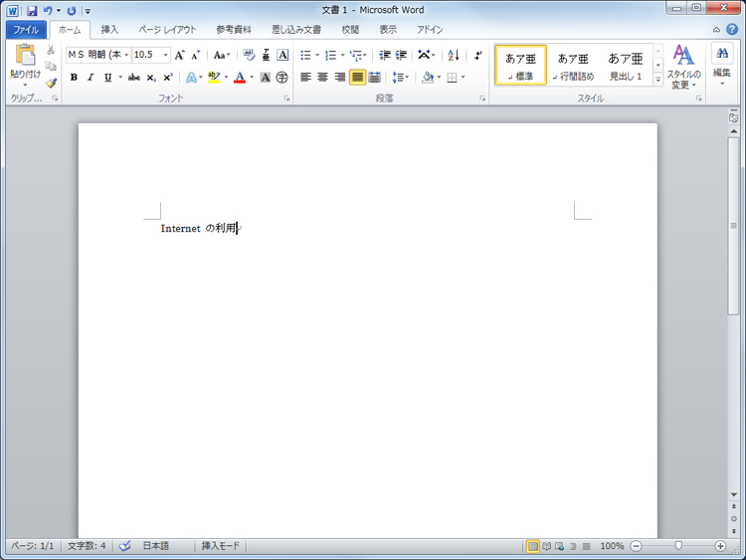Select the Format Painter brush icon

51,83
